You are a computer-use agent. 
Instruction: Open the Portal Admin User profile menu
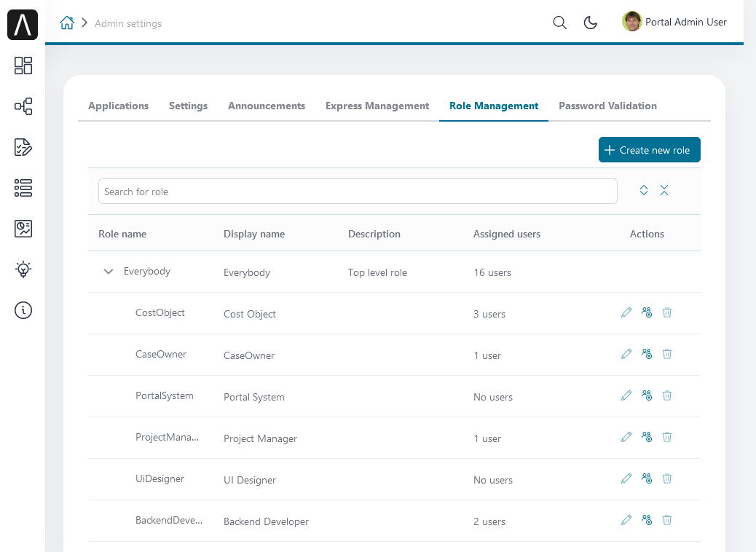674,22
